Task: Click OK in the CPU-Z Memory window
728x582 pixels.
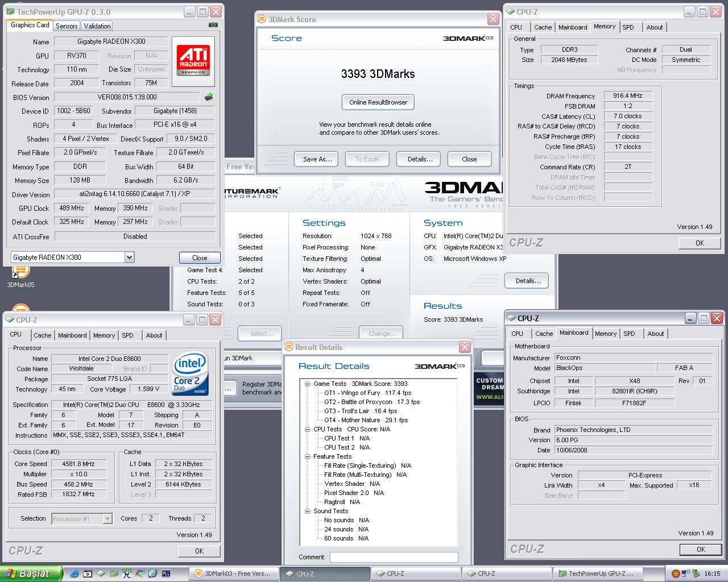Action: click(700, 243)
